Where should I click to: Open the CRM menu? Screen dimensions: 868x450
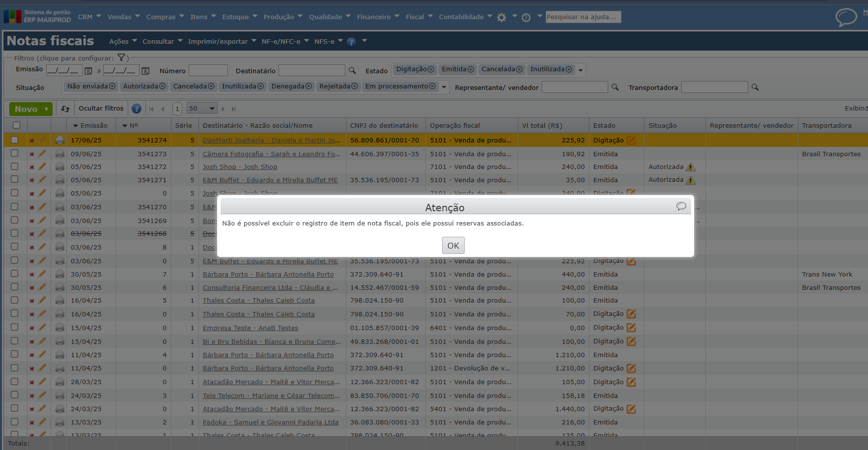(x=89, y=17)
